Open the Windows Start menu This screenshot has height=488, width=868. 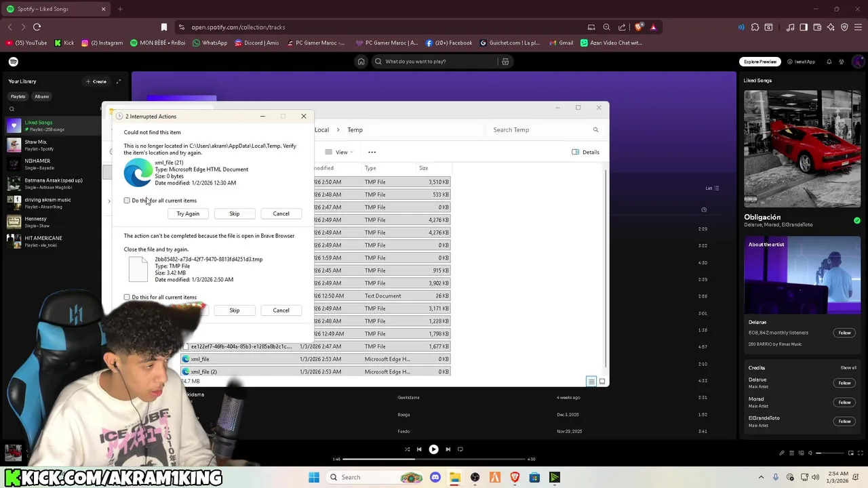(313, 477)
